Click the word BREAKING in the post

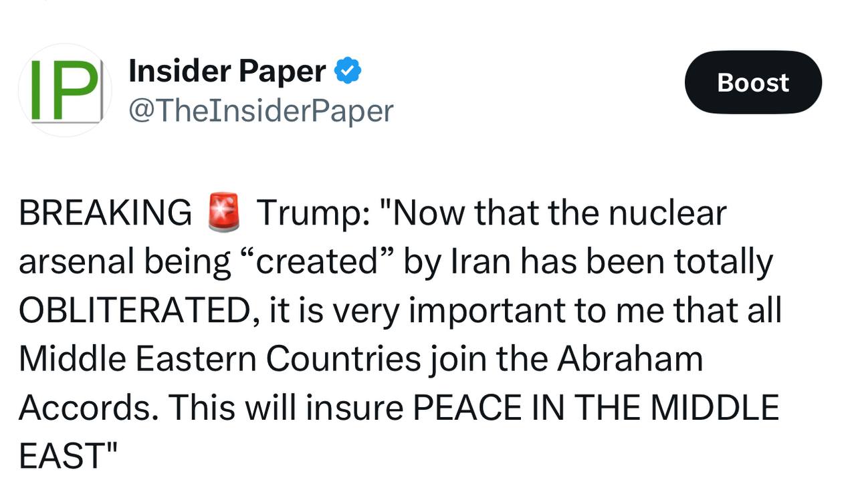click(x=106, y=213)
